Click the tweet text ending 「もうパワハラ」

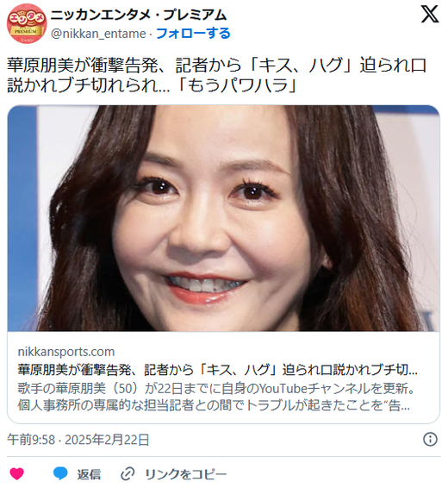tap(152, 85)
